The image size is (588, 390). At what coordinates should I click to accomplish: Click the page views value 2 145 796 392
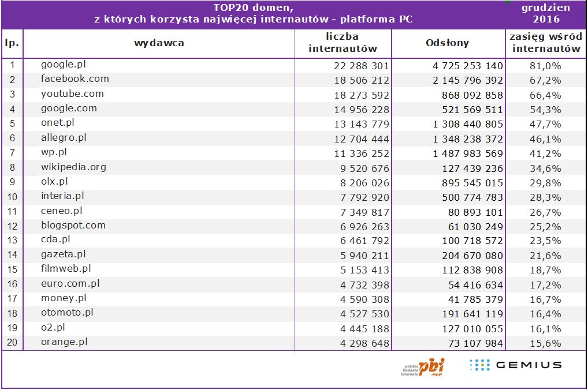(x=467, y=81)
